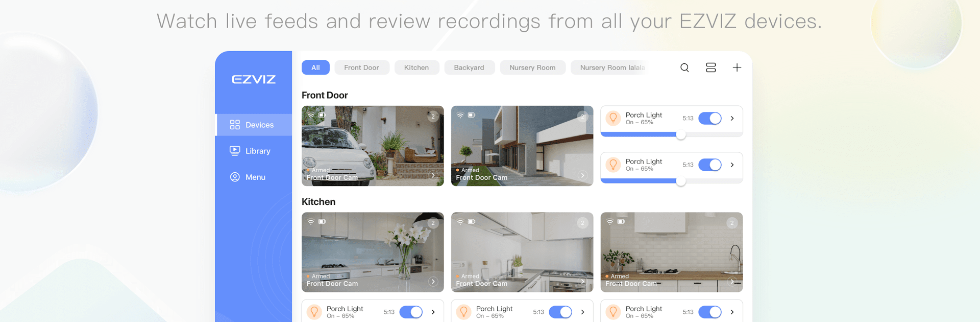The height and width of the screenshot is (322, 980).
Task: Click Wi-Fi icon on Kitchen tile wall camera
Action: pyautogui.click(x=609, y=222)
